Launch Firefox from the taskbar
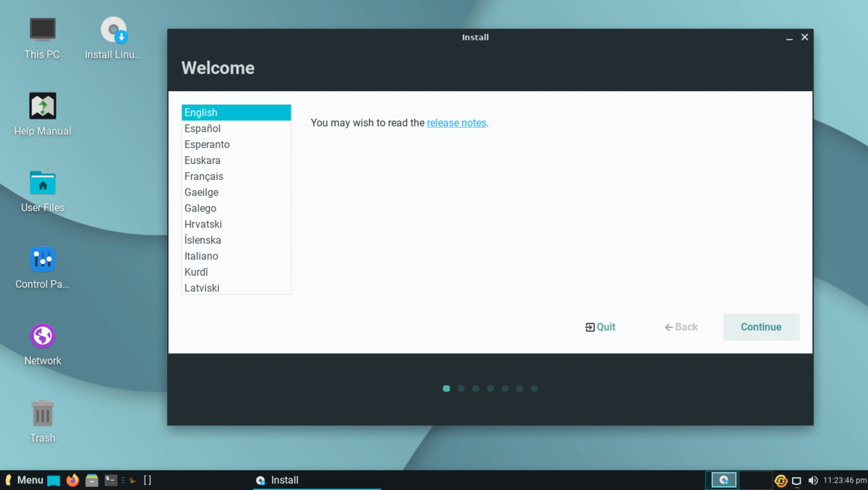868x490 pixels. [72, 479]
